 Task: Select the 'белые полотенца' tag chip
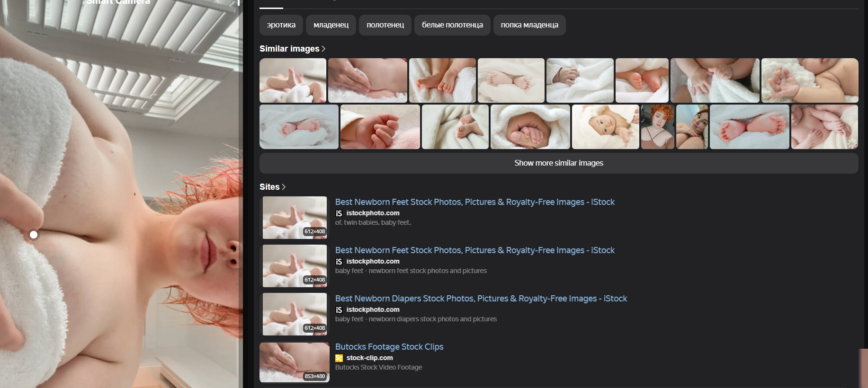[x=452, y=25]
